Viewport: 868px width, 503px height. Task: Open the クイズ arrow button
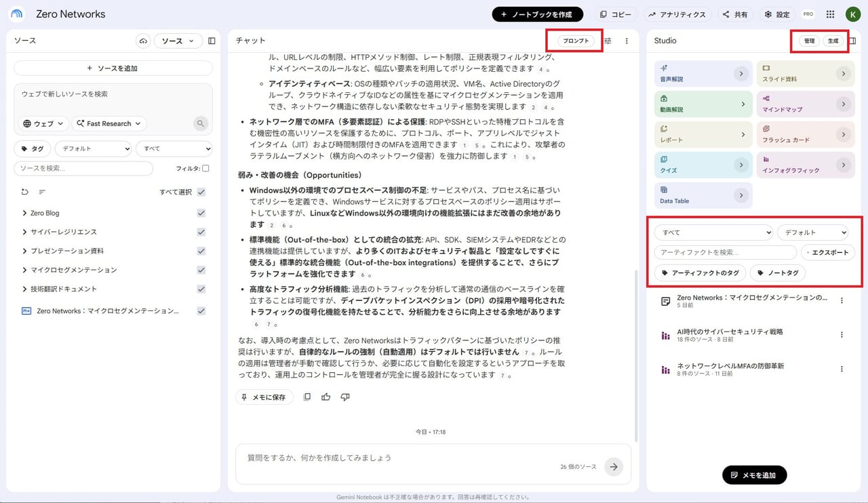(741, 164)
